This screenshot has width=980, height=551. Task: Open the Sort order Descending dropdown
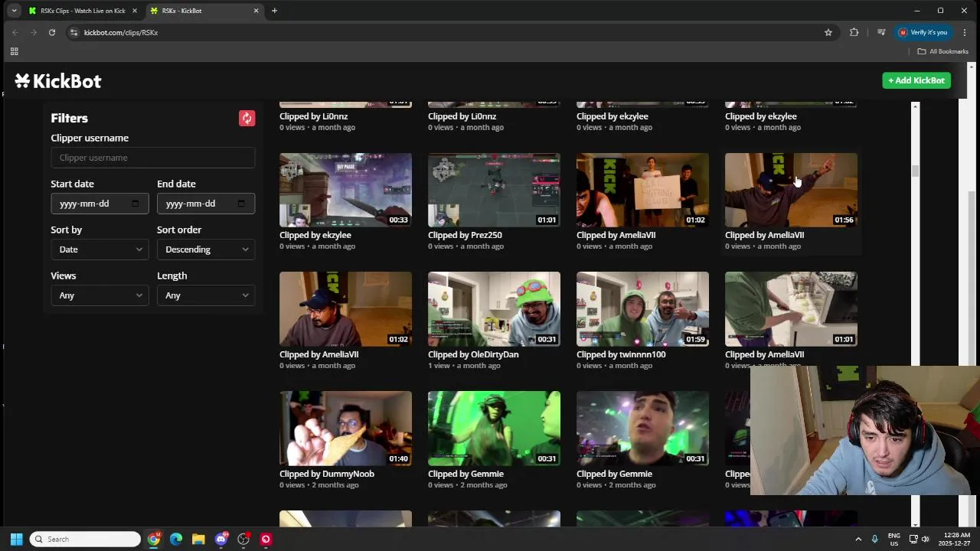tap(206, 249)
